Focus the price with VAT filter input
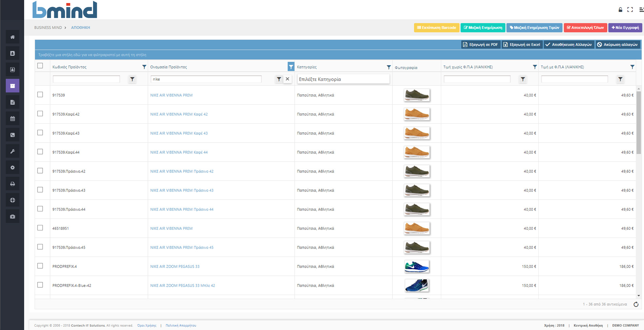This screenshot has height=330, width=644. click(x=575, y=79)
